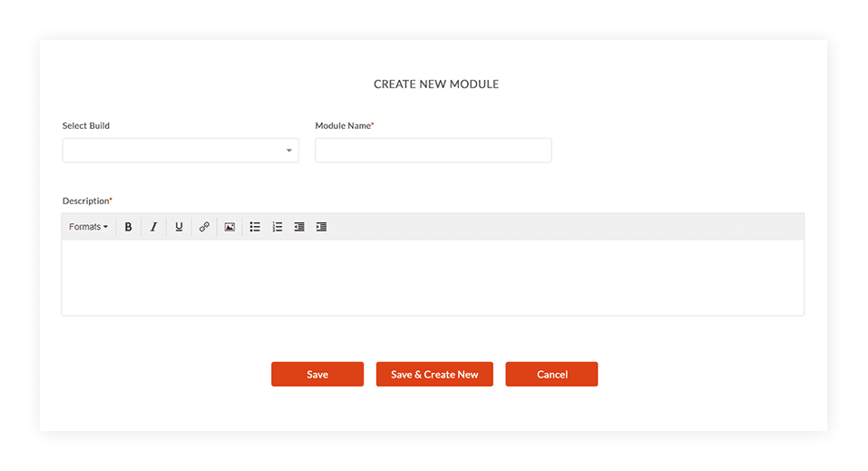Increase indent in the editor toolbar
The image size is (868, 471).
coord(321,227)
